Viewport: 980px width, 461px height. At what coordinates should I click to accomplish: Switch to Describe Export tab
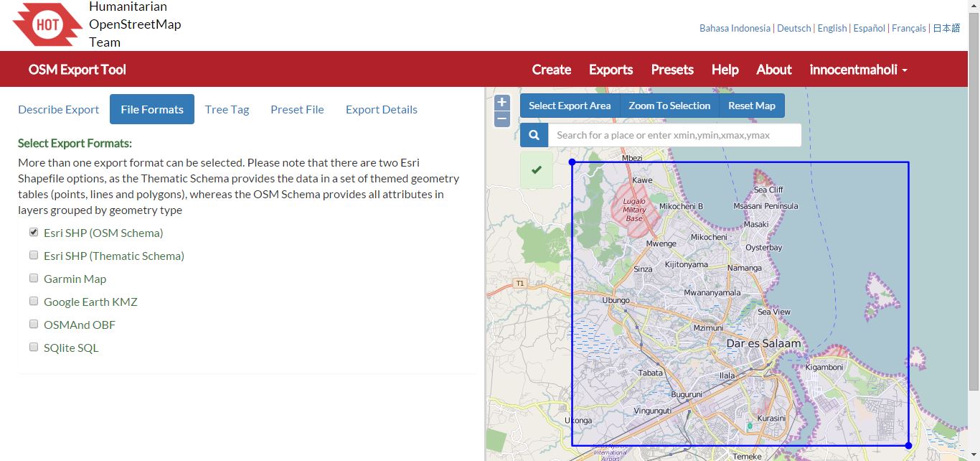coord(59,109)
